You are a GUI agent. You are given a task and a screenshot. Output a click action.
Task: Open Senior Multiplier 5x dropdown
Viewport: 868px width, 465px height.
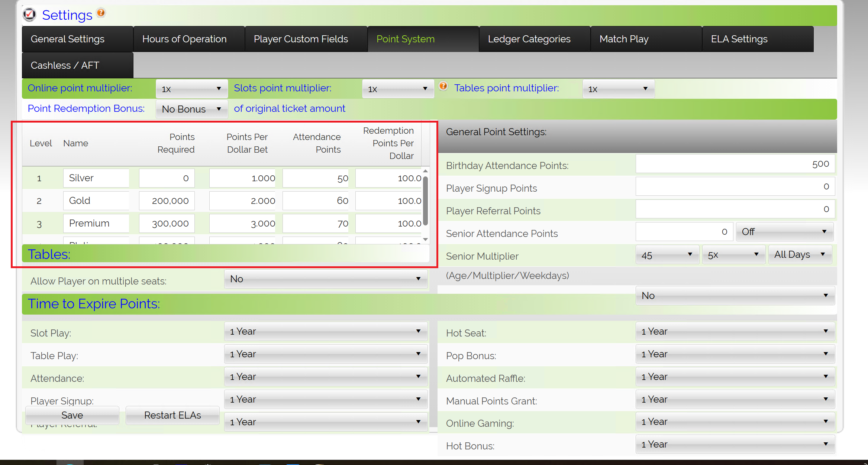(734, 255)
